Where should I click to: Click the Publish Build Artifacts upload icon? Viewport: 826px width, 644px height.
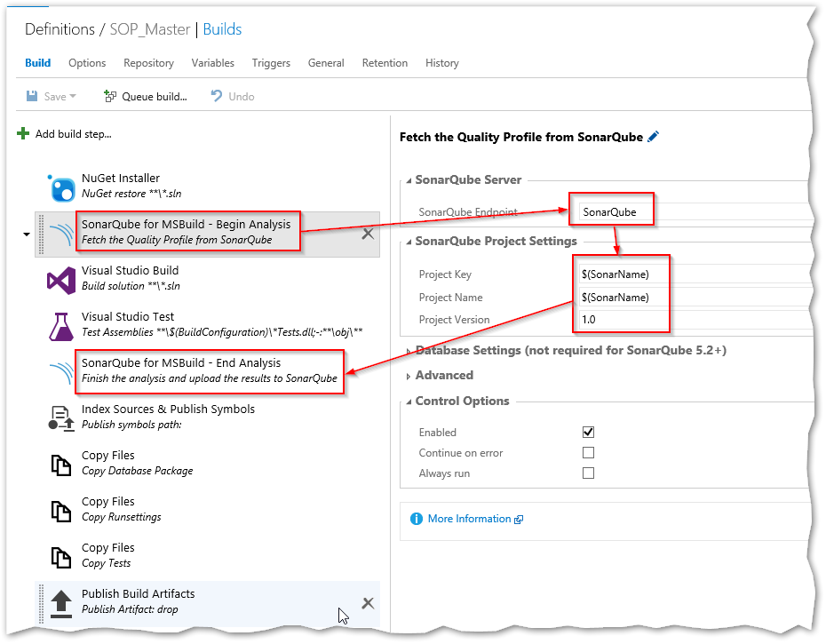(x=61, y=603)
